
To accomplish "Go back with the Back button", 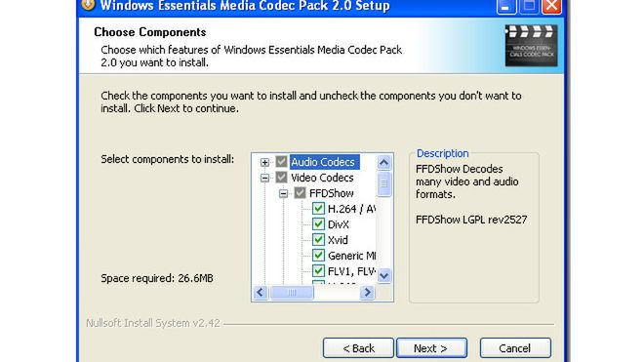I will [358, 348].
